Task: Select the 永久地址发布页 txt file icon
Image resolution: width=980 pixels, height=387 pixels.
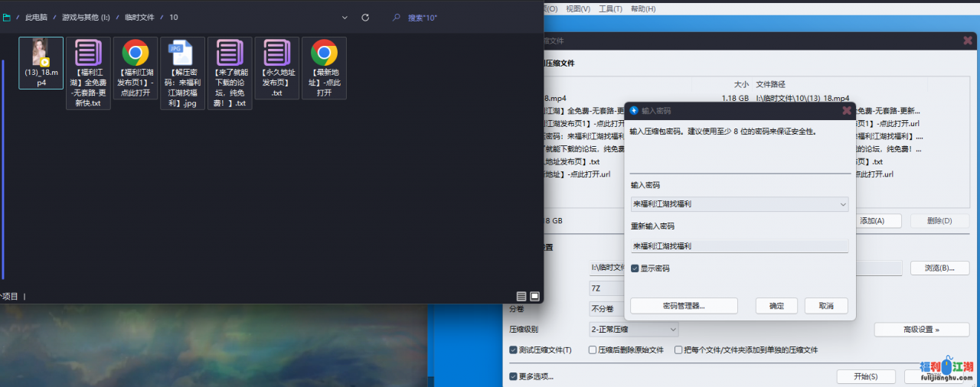Action: [277, 54]
